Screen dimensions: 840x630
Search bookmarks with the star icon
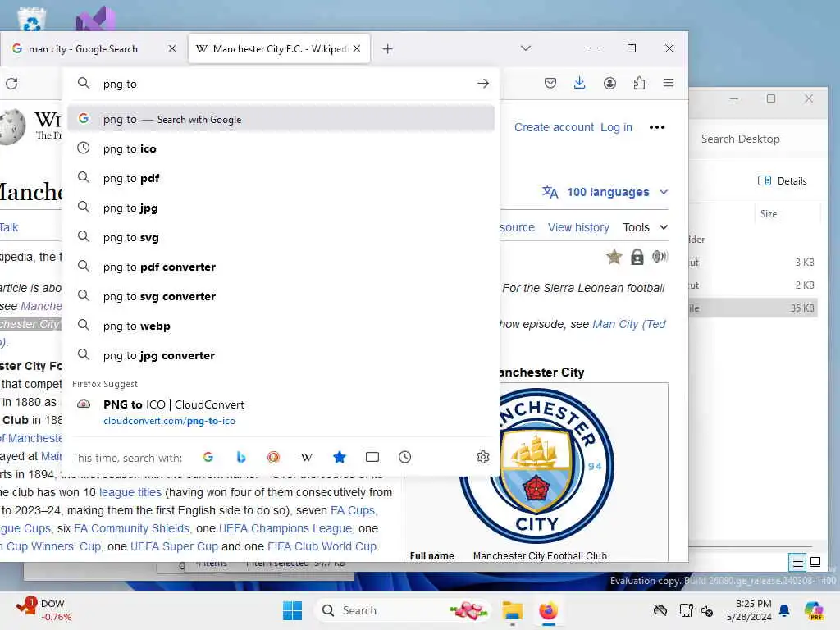pos(340,457)
